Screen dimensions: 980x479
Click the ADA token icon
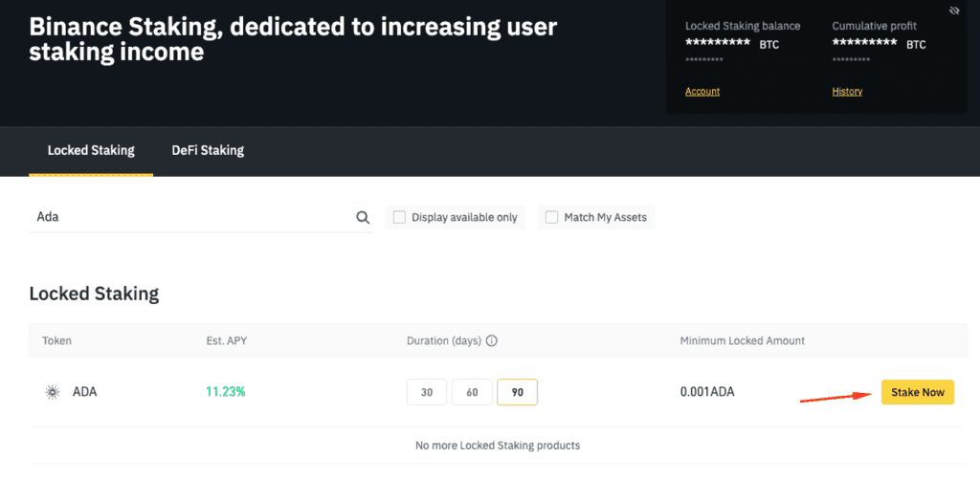click(x=52, y=393)
